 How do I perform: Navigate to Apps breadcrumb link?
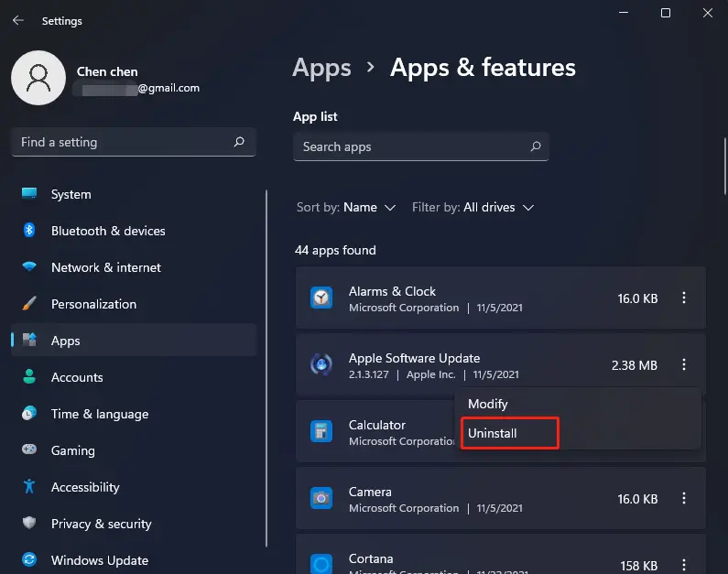point(321,69)
